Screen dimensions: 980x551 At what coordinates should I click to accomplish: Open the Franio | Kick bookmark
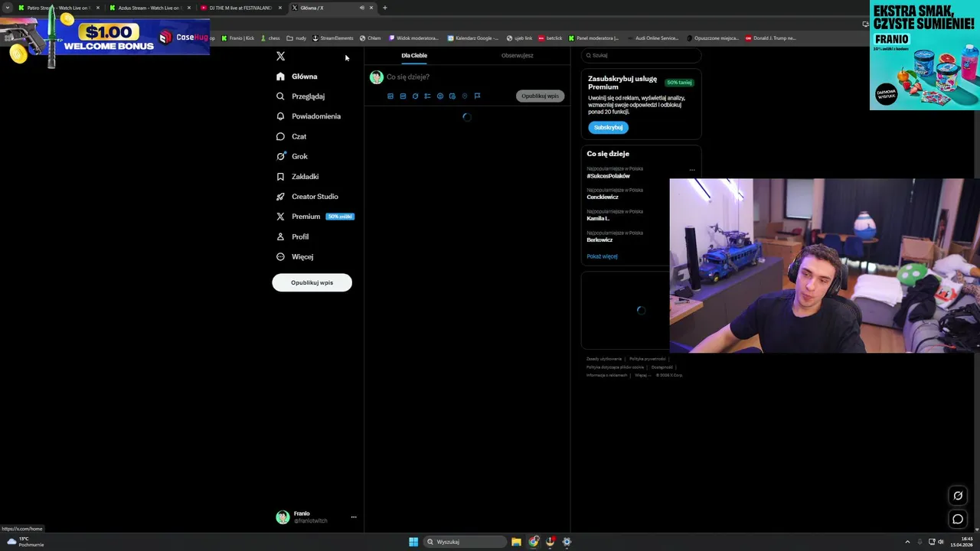point(238,37)
